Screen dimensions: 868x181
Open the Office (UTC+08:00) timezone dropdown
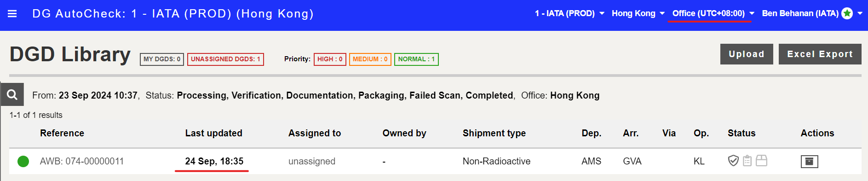click(x=713, y=13)
